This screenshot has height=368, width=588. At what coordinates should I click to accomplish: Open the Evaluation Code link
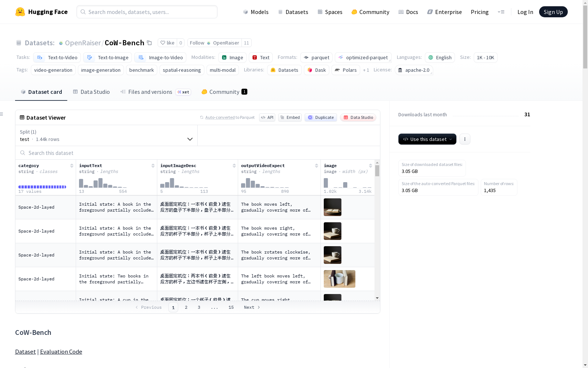point(61,352)
